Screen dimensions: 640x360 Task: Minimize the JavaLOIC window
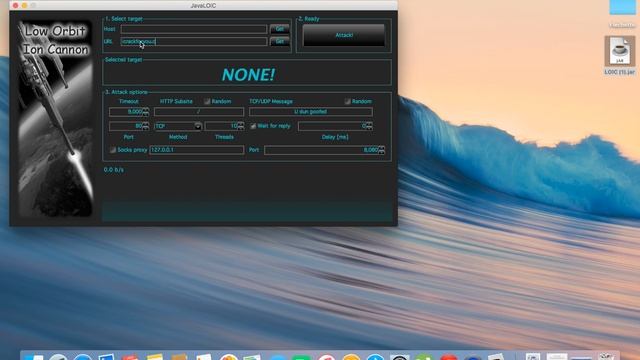click(x=24, y=5)
